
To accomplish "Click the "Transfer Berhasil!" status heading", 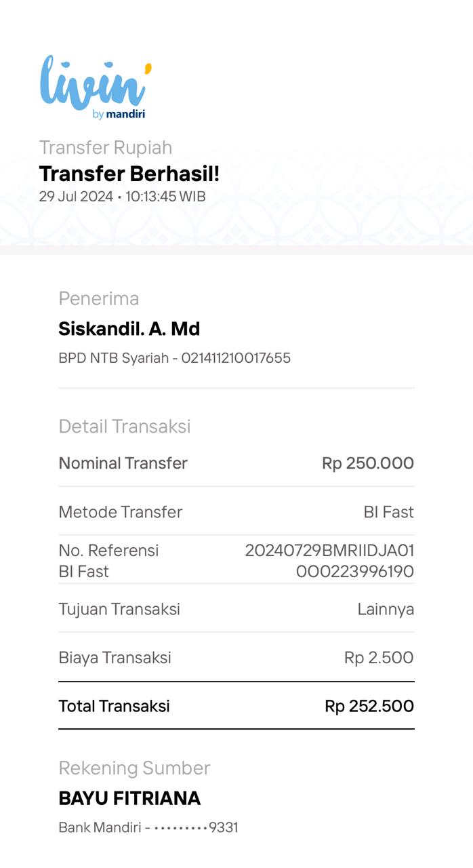I will tap(129, 174).
